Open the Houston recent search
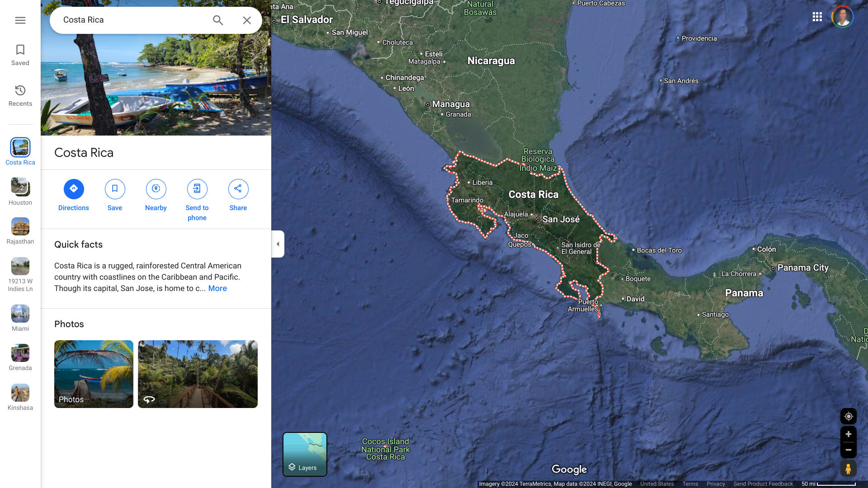 [x=20, y=191]
